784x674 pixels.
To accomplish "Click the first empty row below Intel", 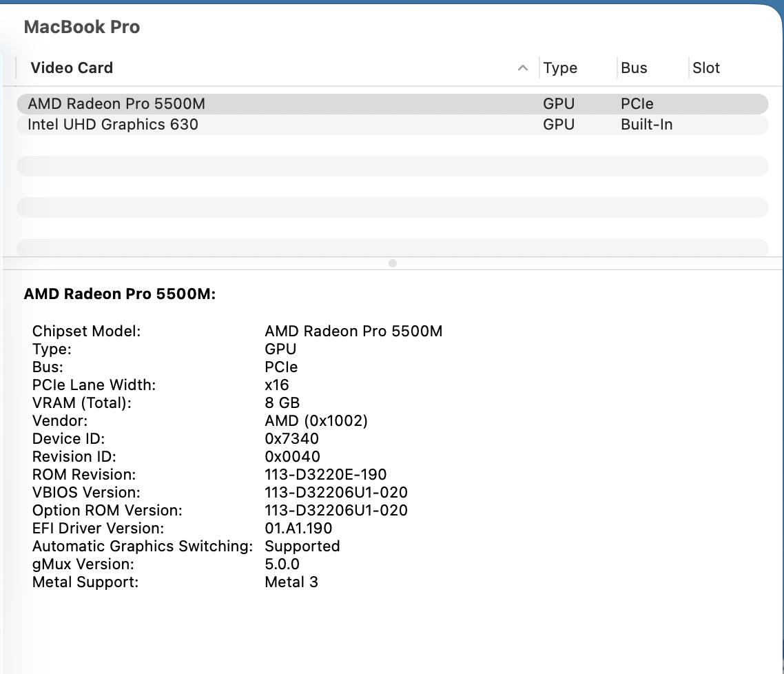I will [392, 166].
